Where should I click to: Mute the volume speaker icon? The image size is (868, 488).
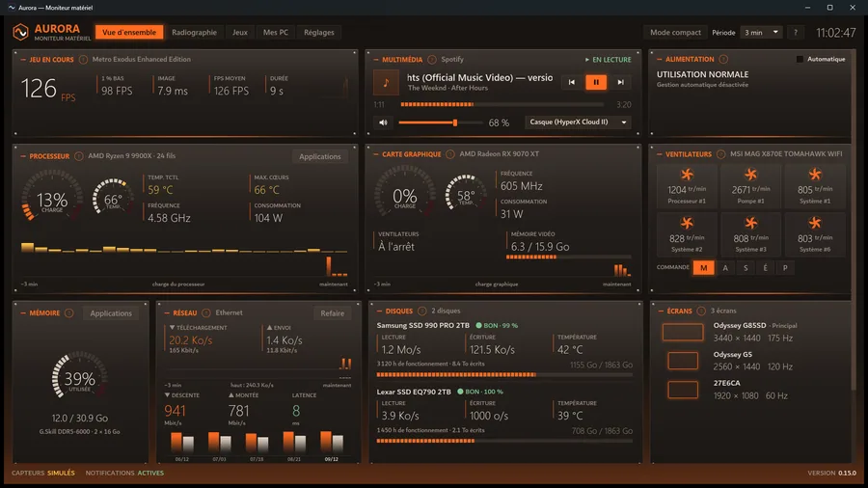(x=383, y=122)
